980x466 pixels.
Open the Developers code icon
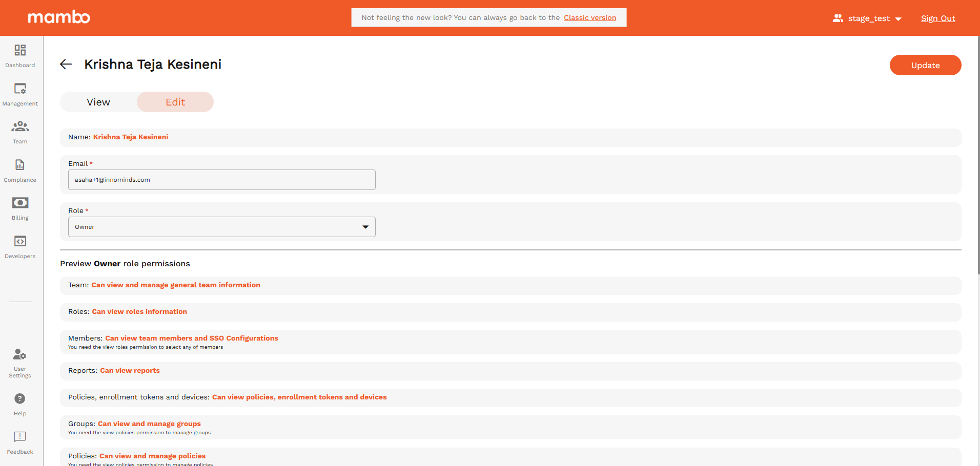coord(20,241)
